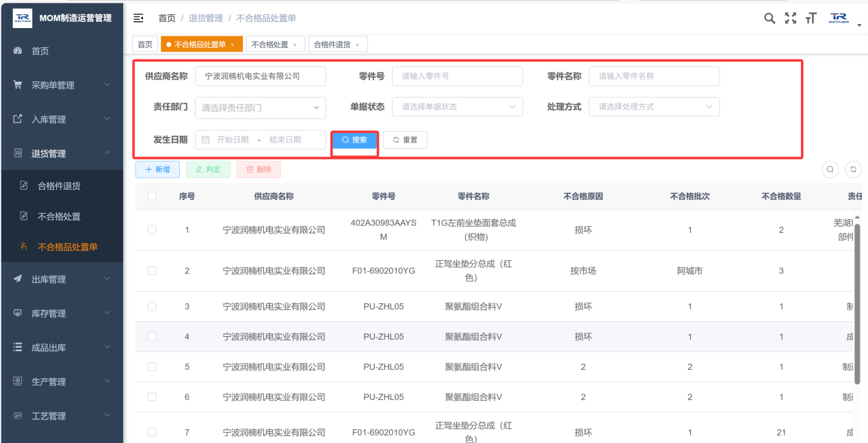Select the checkbox for row 5
The image size is (868, 443).
tap(152, 367)
